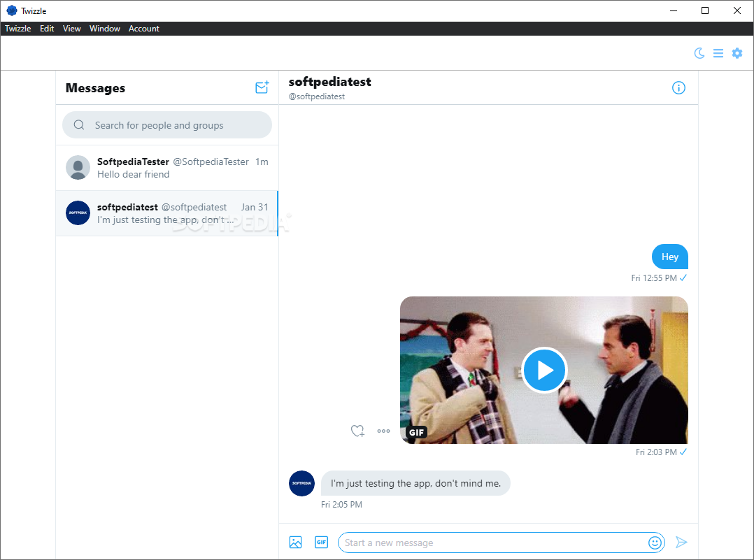Image resolution: width=754 pixels, height=560 pixels.
Task: Click the softpediatest name in chat header
Action: pos(330,82)
